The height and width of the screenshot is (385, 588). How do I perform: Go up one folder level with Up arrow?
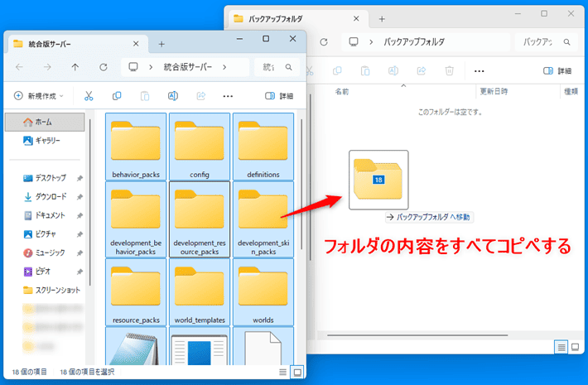75,67
